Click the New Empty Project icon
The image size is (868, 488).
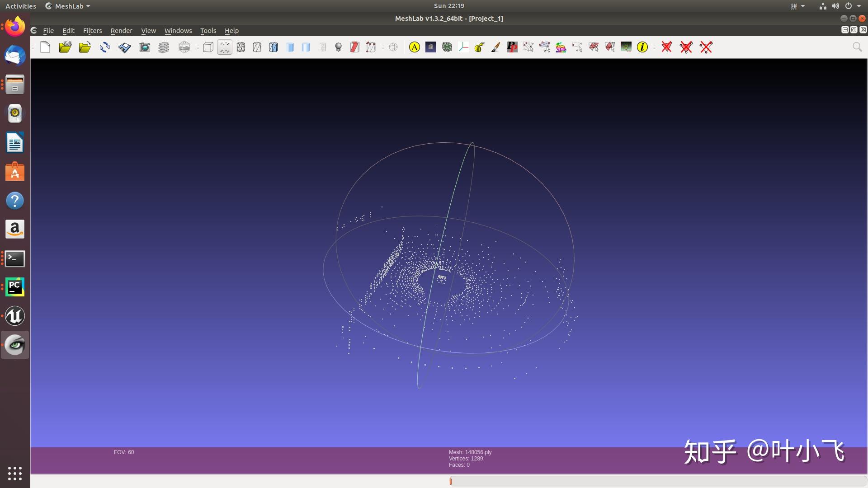(45, 47)
